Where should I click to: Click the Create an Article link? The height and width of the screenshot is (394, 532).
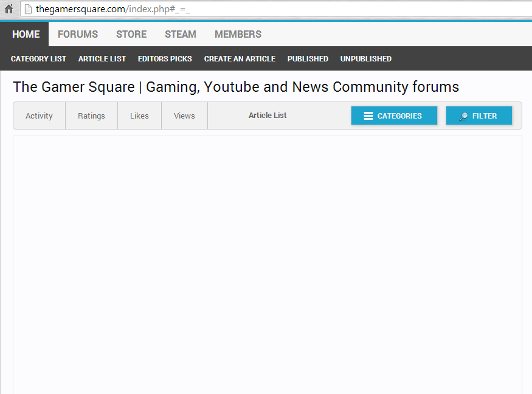240,59
